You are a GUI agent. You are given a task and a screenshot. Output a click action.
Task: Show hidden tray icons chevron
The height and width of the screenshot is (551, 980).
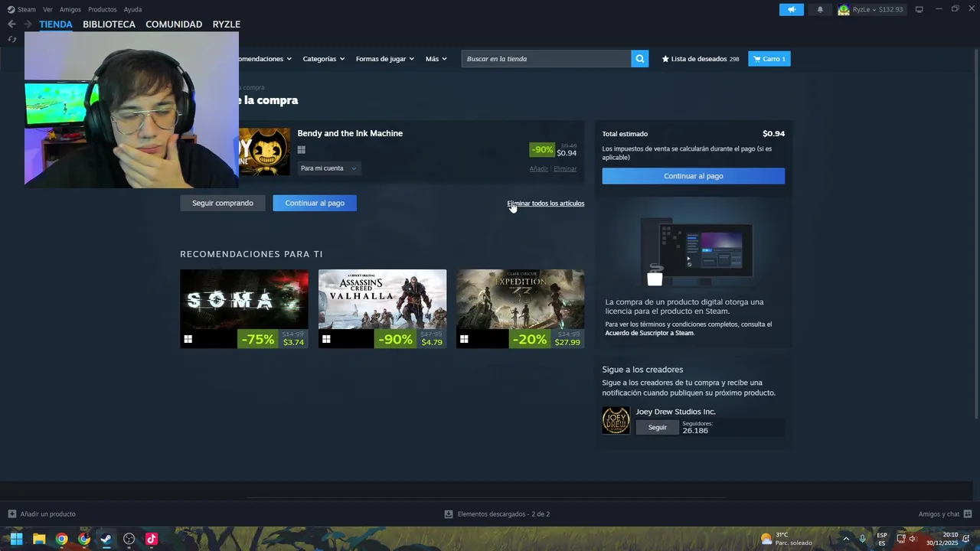[846, 539]
